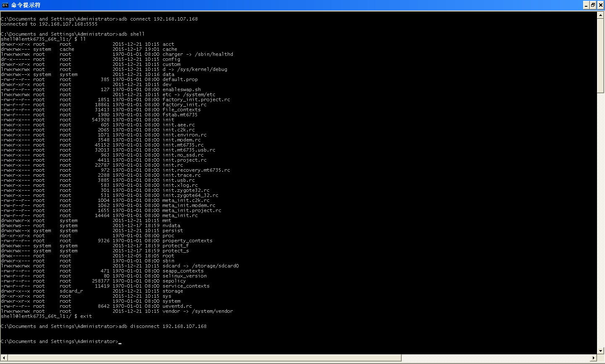Open the Command Prompt system menu icon
The height and width of the screenshot is (364, 605).
(5, 5)
